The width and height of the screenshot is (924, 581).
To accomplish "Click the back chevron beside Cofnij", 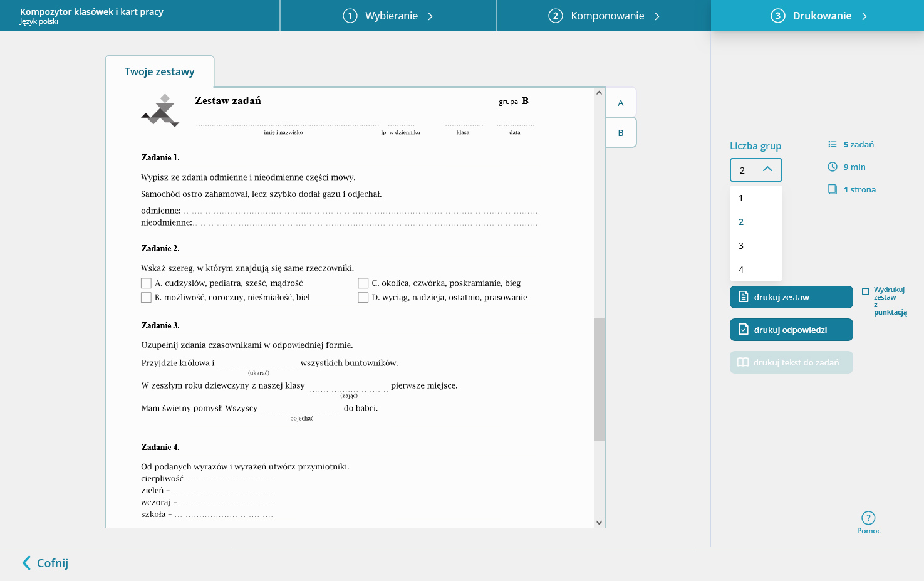I will point(26,563).
